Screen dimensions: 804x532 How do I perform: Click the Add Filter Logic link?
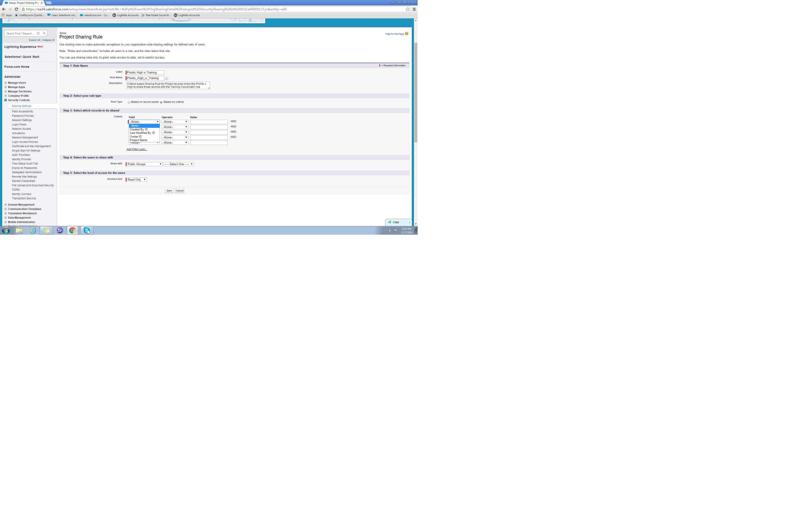click(x=137, y=149)
